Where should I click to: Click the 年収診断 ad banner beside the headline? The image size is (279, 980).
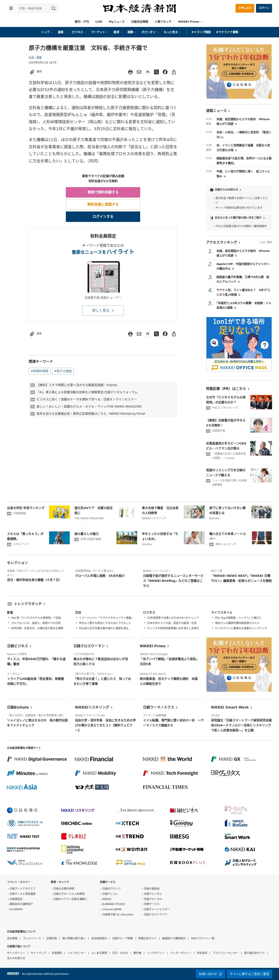pyautogui.click(x=239, y=72)
